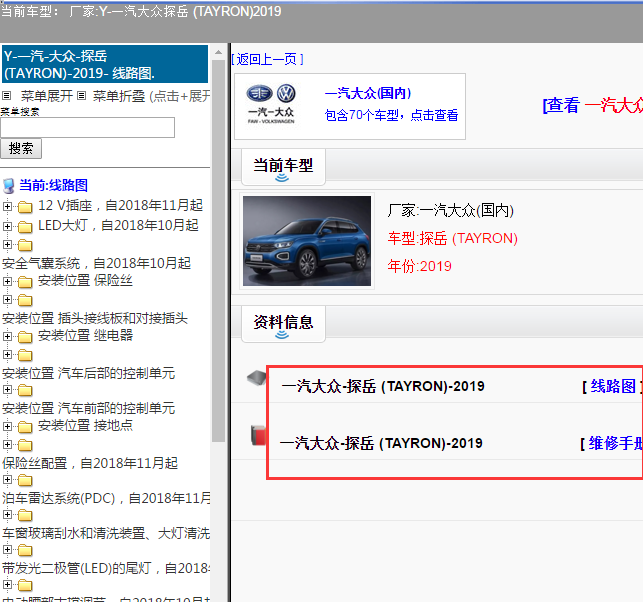643x602 pixels.
Task: Click the 车型:探岳 (TAYRON) text
Action: pyautogui.click(x=453, y=238)
